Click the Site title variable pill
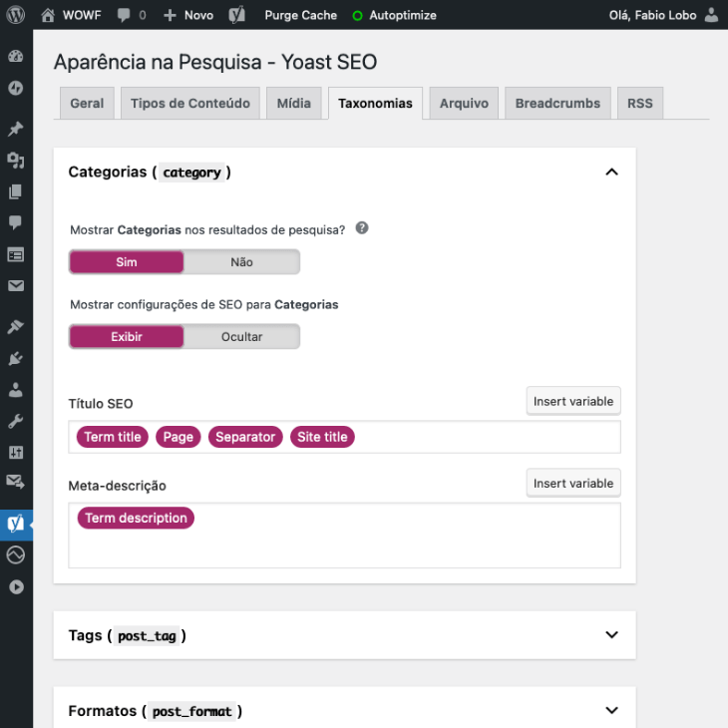This screenshot has width=728, height=728. click(322, 437)
